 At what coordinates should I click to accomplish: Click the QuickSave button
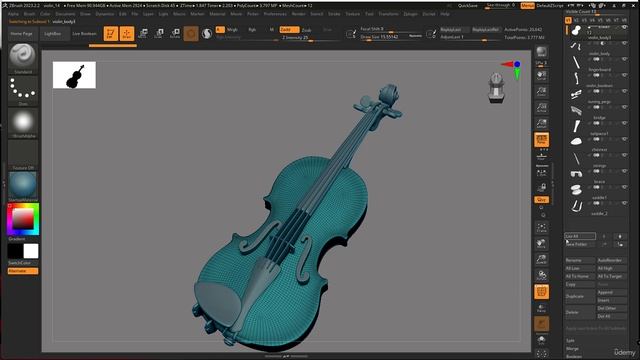pos(468,6)
